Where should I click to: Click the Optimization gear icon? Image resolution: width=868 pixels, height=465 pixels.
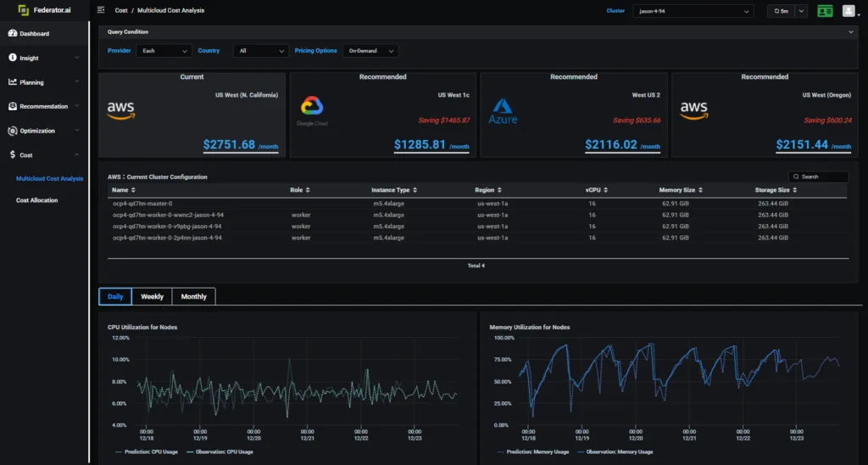pyautogui.click(x=12, y=131)
